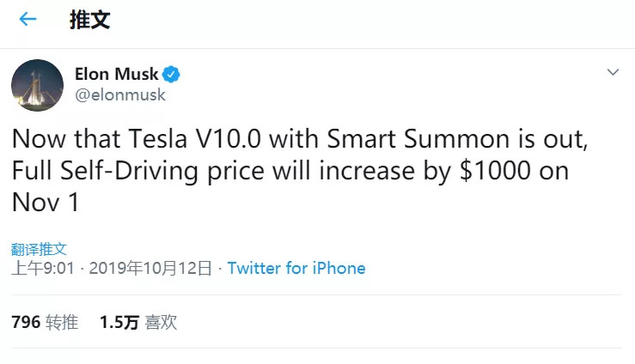Viewport: 635px width, 364px height.
Task: Go back using the left arrow
Action: coord(28,19)
